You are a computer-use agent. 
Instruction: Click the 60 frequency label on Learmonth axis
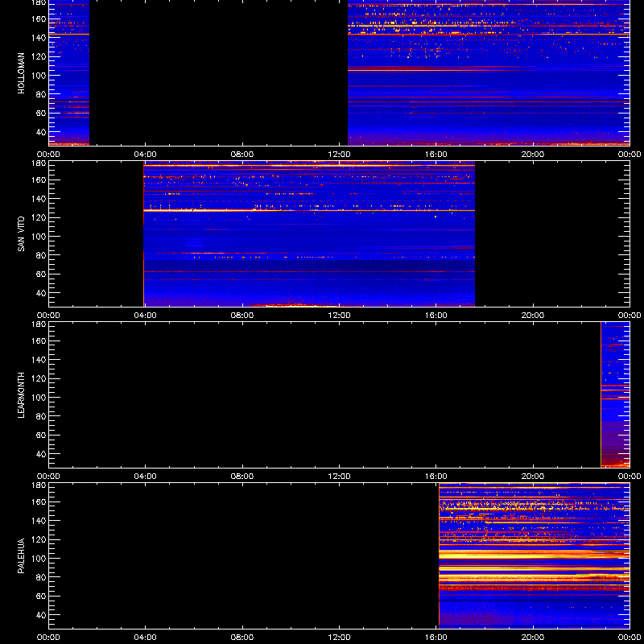pyautogui.click(x=41, y=435)
